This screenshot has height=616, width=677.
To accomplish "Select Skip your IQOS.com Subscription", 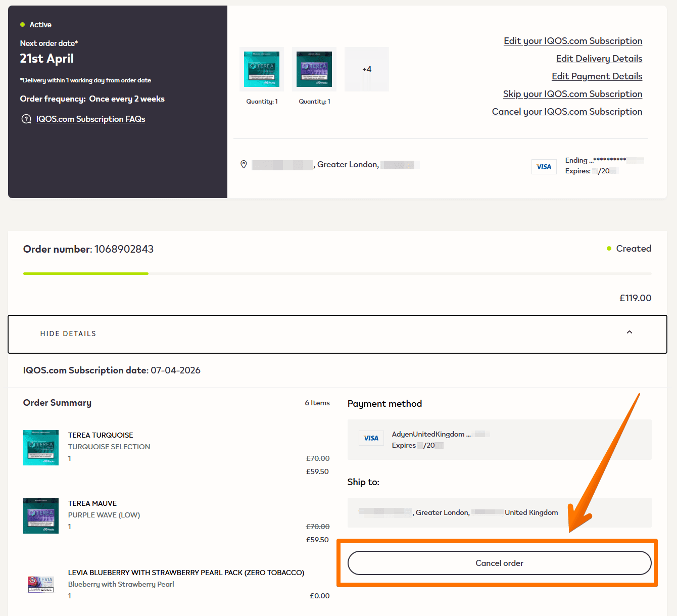I will click(x=573, y=94).
